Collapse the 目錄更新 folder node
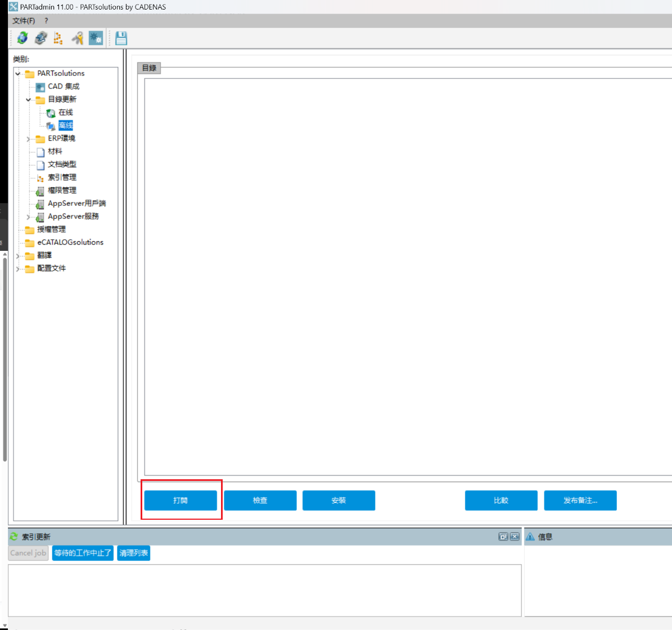This screenshot has width=672, height=630. click(x=28, y=100)
